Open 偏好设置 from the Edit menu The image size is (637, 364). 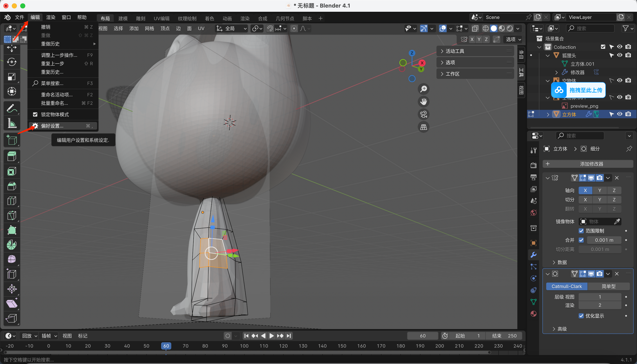[x=52, y=126]
